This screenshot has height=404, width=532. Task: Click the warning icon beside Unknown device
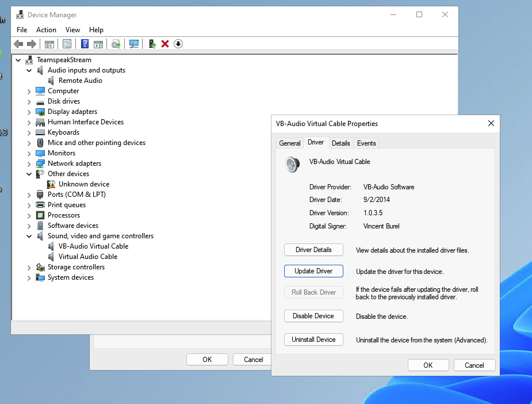51,184
